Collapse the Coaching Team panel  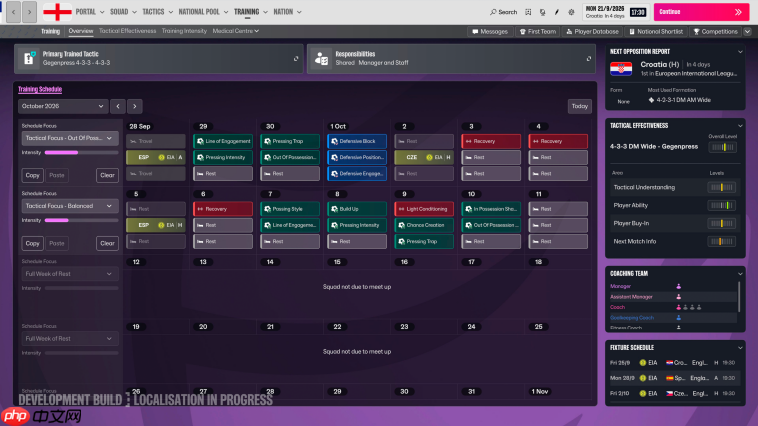[x=740, y=274]
